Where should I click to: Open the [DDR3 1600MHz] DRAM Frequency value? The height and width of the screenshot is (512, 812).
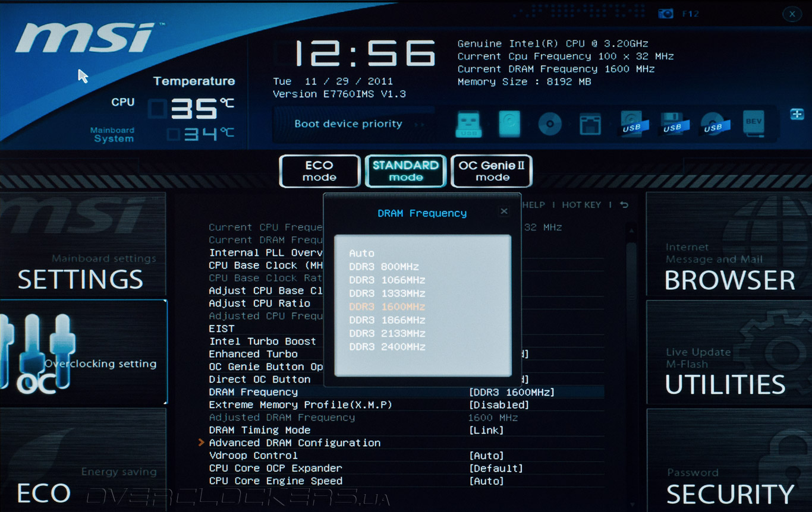click(512, 393)
